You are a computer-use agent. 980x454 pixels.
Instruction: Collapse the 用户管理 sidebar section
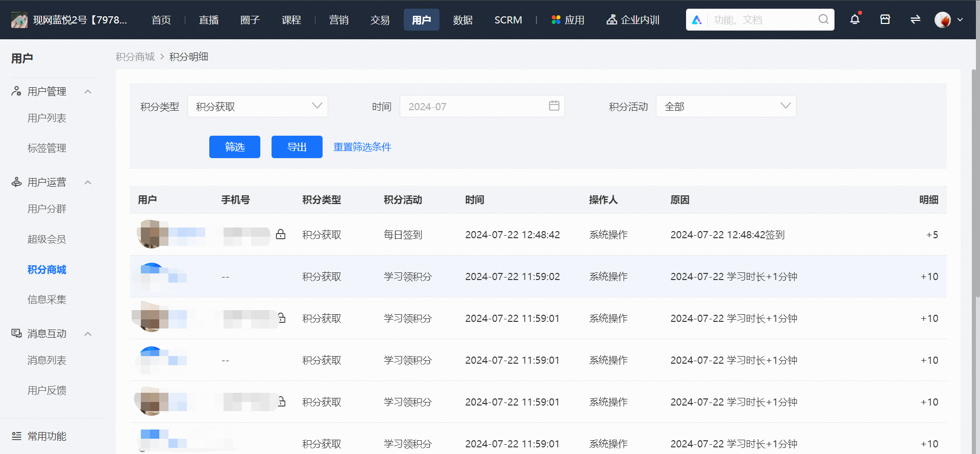pyautogui.click(x=88, y=91)
